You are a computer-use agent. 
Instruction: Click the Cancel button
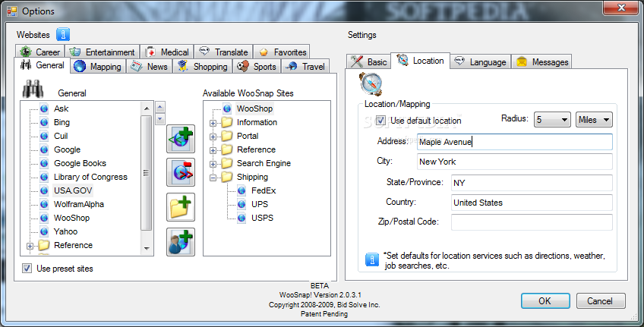(x=601, y=300)
